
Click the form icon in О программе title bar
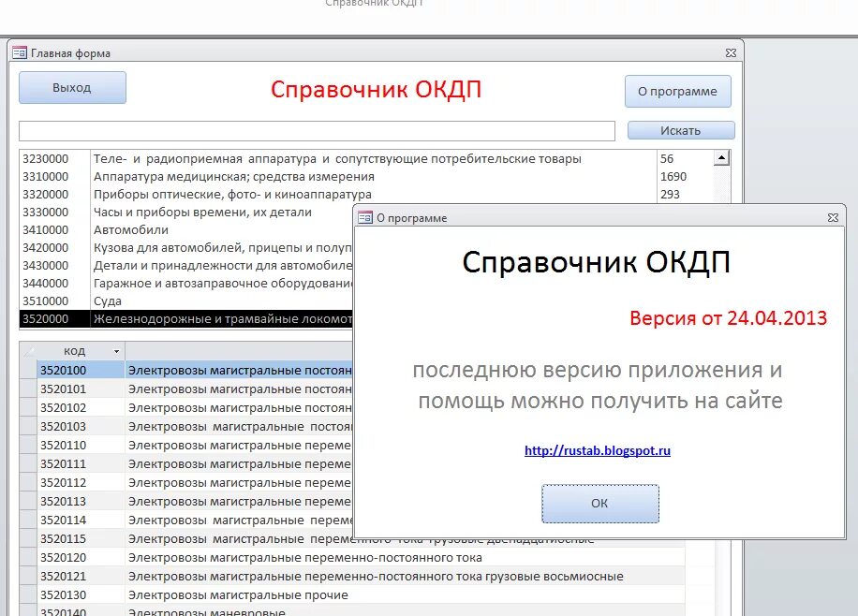tap(365, 218)
